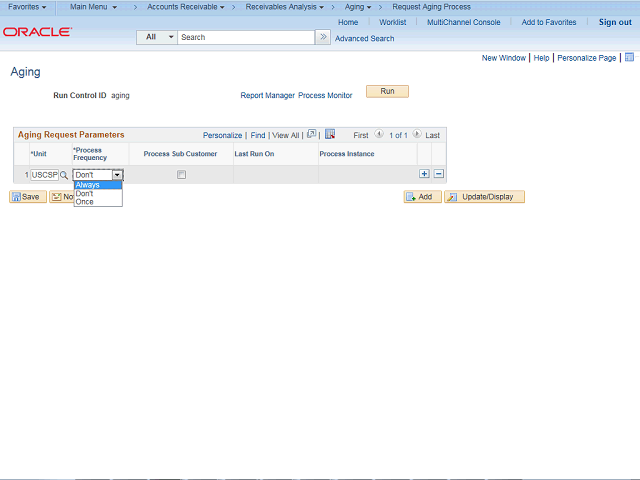This screenshot has width=640, height=480.
Task: Click the Run button
Action: (x=387, y=91)
